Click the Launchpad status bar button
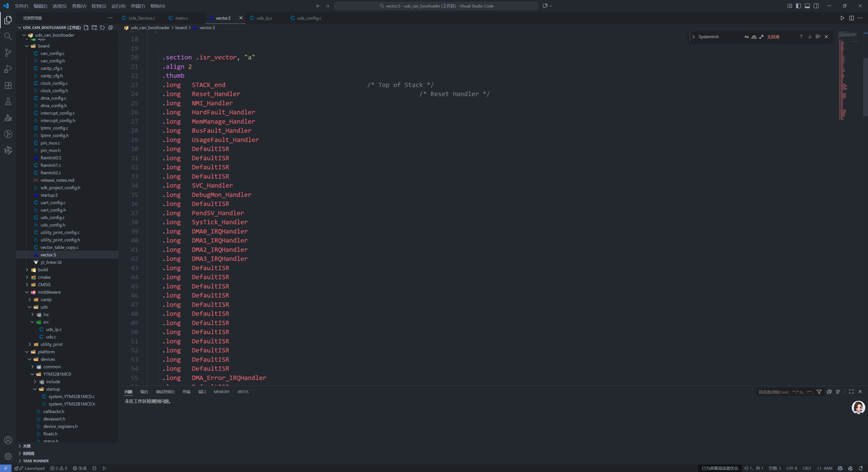Image resolution: width=868 pixels, height=472 pixels. pos(31,468)
